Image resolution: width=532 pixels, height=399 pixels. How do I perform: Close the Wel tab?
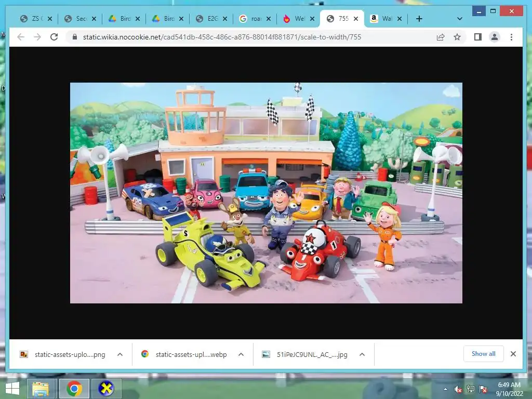(312, 19)
